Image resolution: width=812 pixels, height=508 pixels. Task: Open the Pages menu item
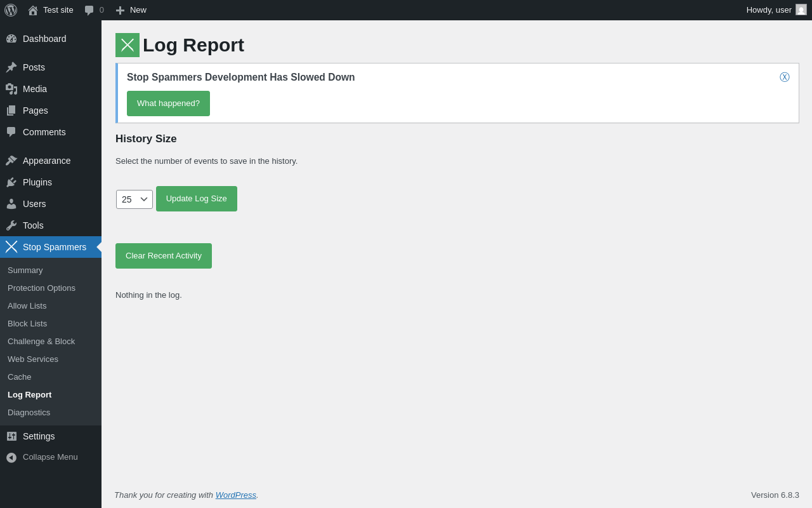click(x=51, y=110)
